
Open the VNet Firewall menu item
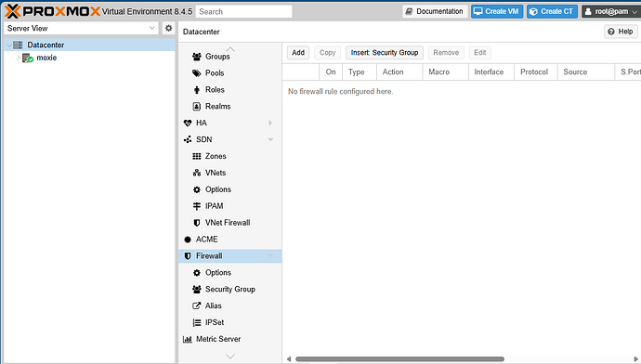click(x=230, y=223)
